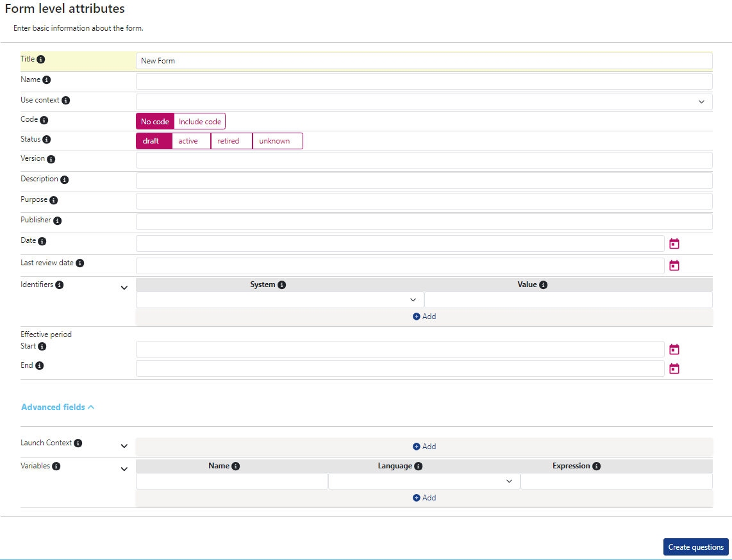This screenshot has width=732, height=560.
Task: Set the form Status to retired
Action: pyautogui.click(x=231, y=140)
